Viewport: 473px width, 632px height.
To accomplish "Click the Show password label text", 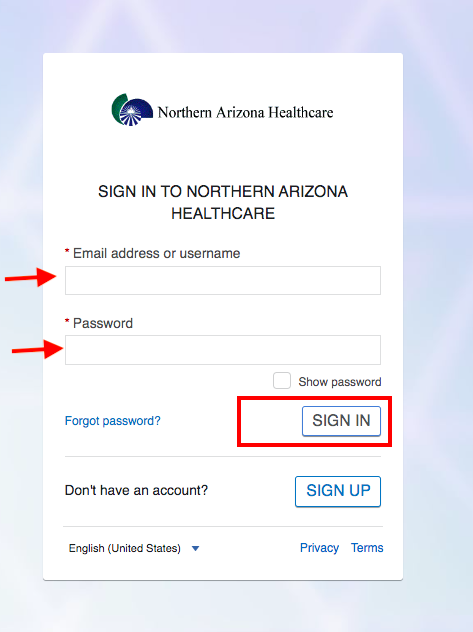I will 340,382.
